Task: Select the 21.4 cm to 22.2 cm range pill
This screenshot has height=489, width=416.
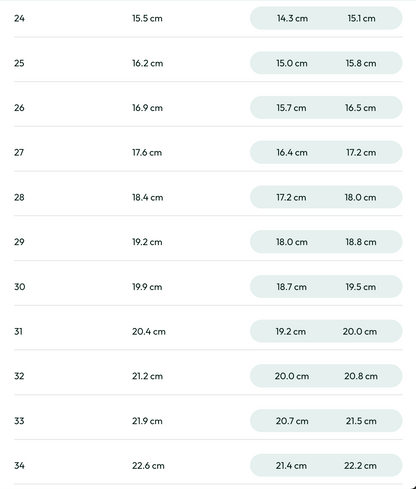Action: coord(326,465)
